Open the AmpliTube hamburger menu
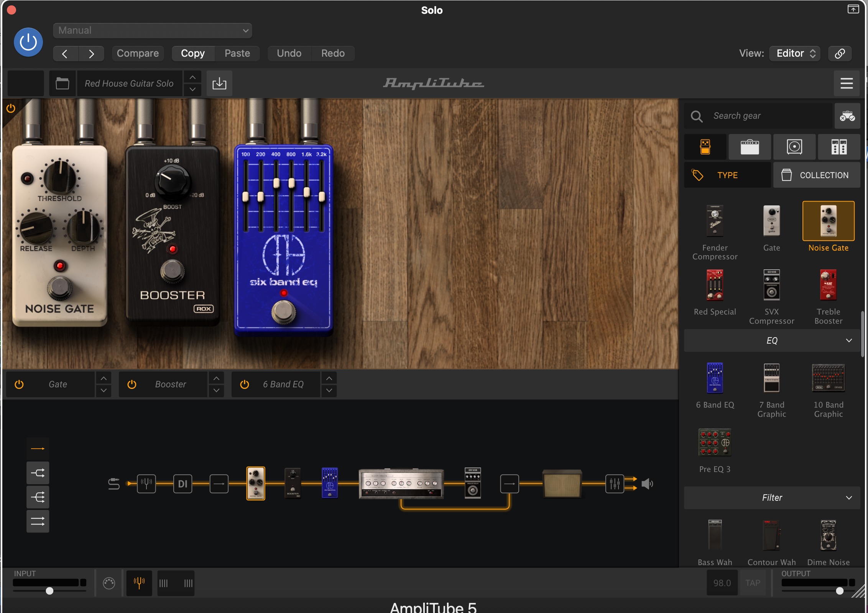Viewport: 868px width, 613px height. click(x=847, y=83)
